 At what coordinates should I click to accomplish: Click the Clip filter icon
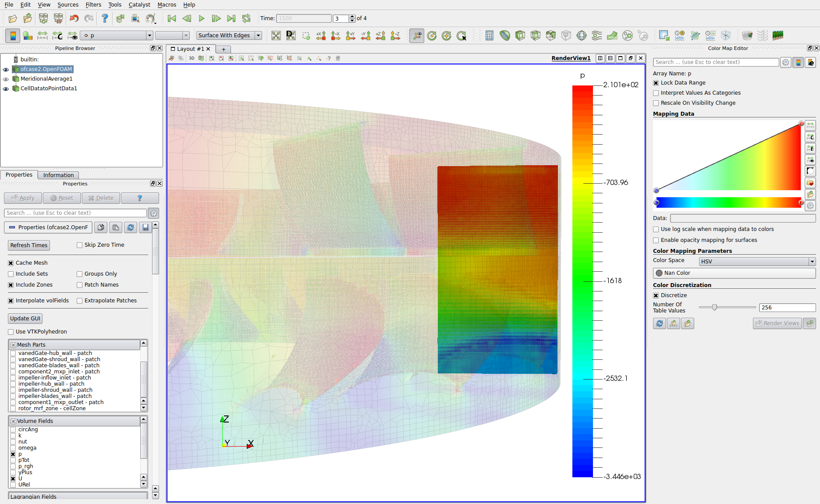520,35
